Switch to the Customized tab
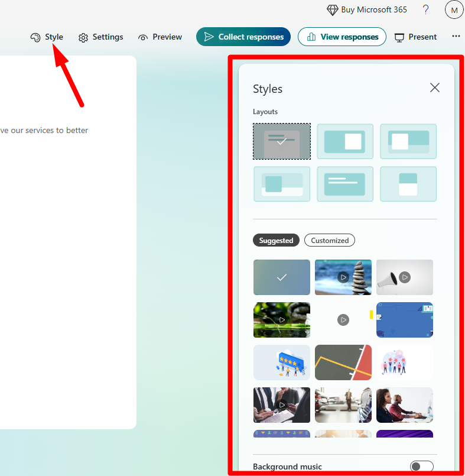The image size is (465, 476). tap(330, 240)
